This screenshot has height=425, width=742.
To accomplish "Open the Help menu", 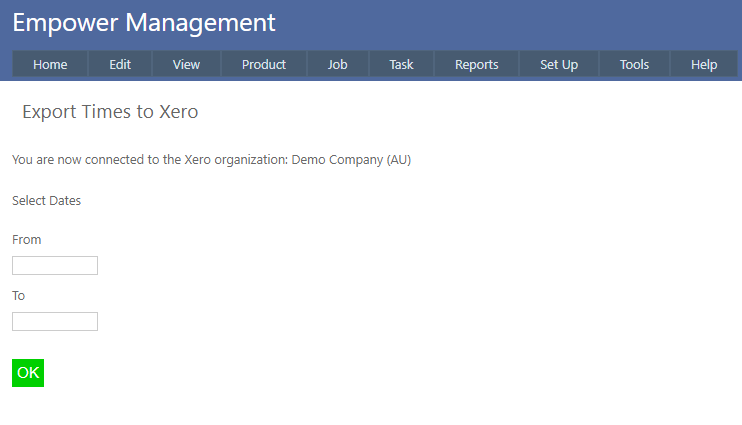I will point(704,64).
